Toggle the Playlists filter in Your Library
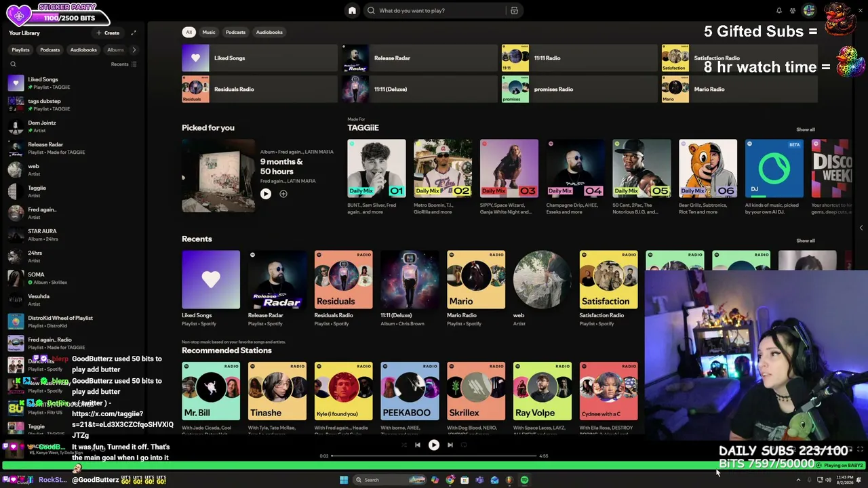The image size is (868, 488). click(20, 49)
